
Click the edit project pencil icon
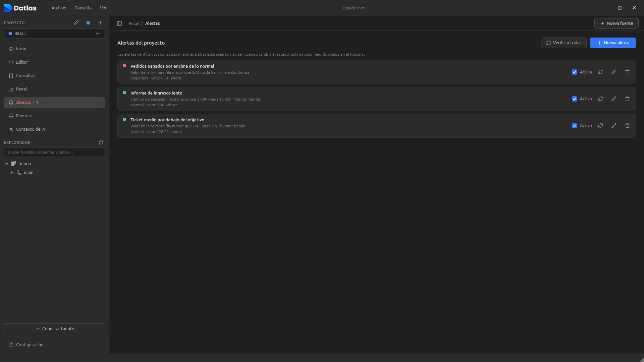coord(76,23)
